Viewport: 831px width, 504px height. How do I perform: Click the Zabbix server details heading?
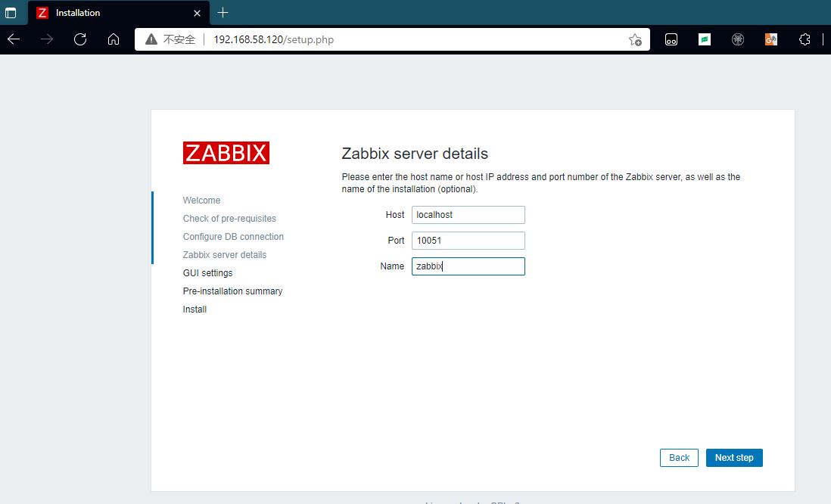pyautogui.click(x=415, y=154)
